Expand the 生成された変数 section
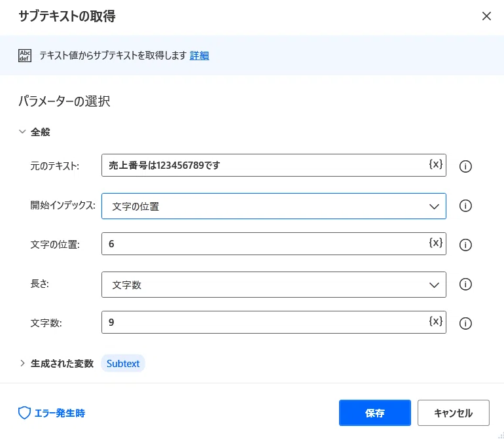504x439 pixels. [22, 363]
